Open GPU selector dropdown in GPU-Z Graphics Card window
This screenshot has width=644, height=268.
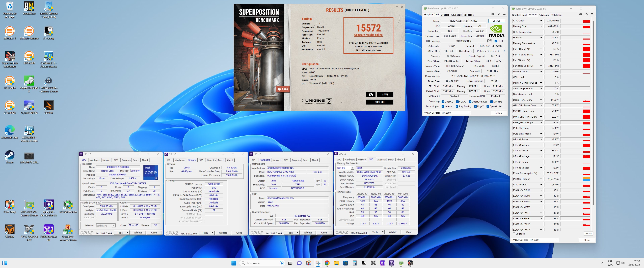(447, 113)
